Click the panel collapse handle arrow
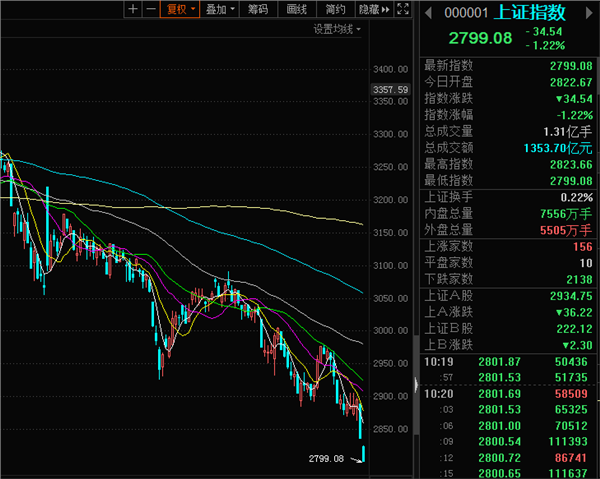Image resolution: width=600 pixels, height=479 pixels. pyautogui.click(x=416, y=384)
